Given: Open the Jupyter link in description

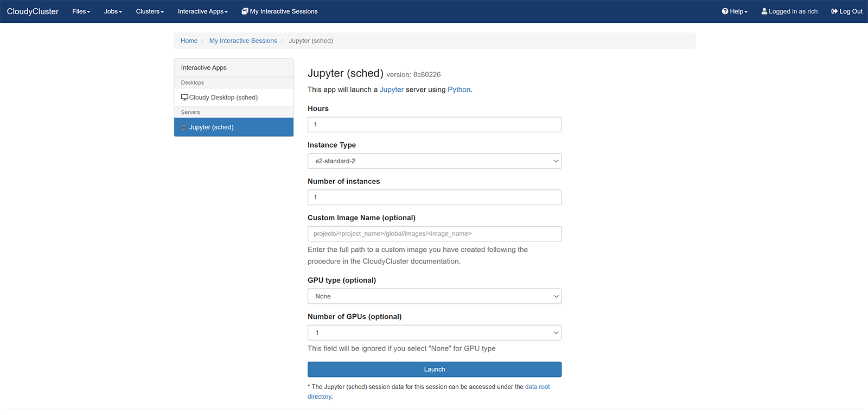Looking at the screenshot, I should tap(392, 90).
